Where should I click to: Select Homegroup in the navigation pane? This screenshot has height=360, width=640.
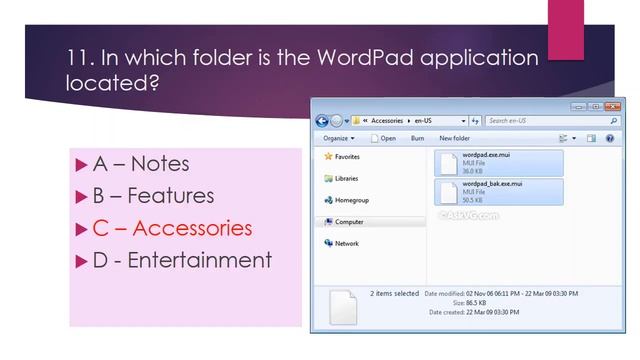(x=352, y=200)
